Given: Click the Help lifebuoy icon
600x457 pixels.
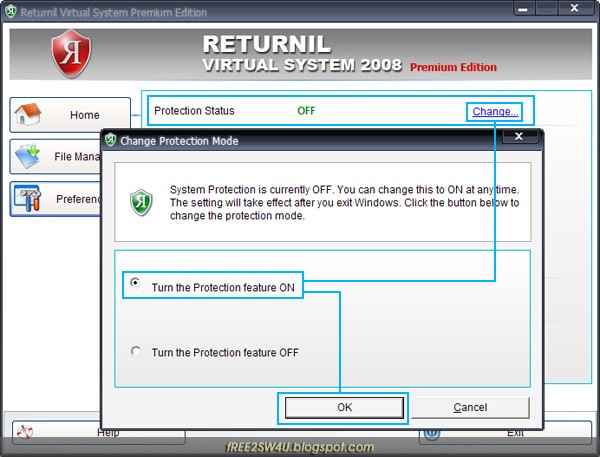Looking at the screenshot, I should (24, 433).
